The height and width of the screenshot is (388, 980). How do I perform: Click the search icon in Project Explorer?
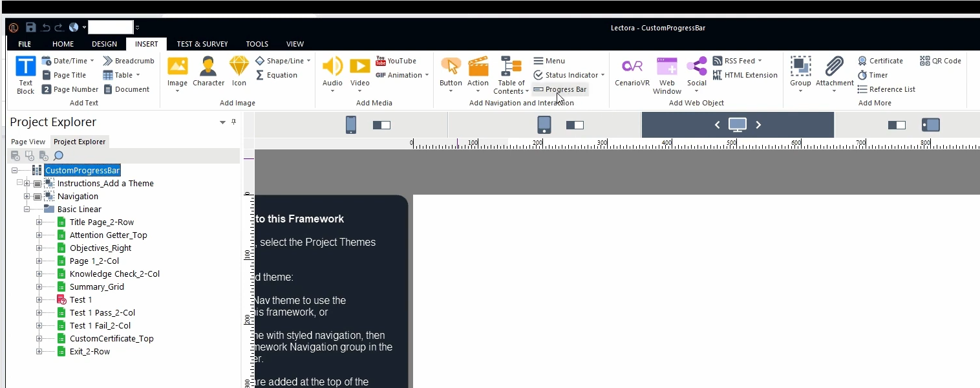tap(58, 156)
